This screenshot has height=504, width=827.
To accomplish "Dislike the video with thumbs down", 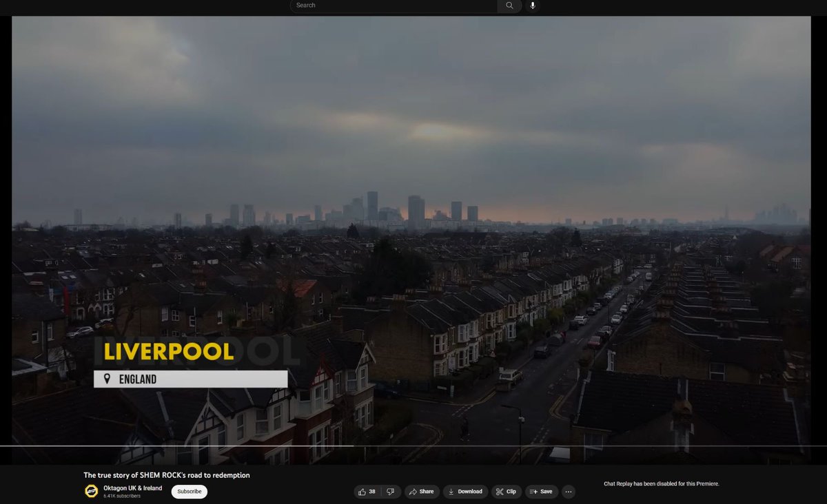I will click(x=391, y=492).
